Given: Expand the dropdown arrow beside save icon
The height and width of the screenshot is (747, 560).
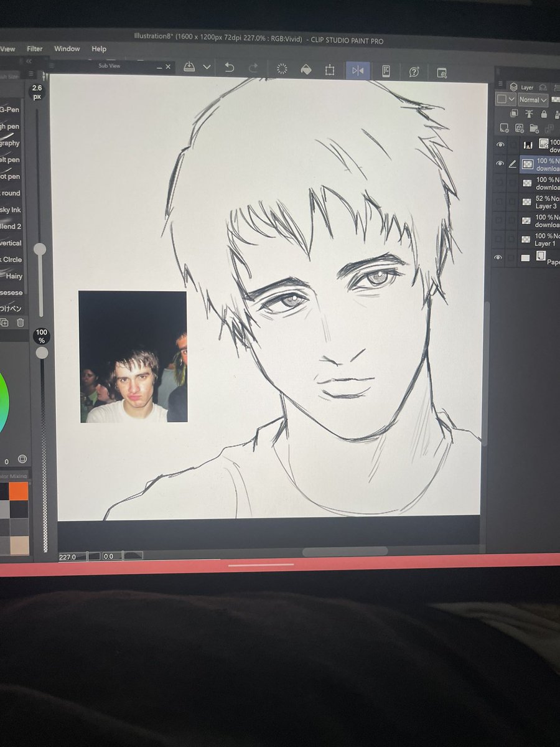Looking at the screenshot, I should pyautogui.click(x=207, y=67).
